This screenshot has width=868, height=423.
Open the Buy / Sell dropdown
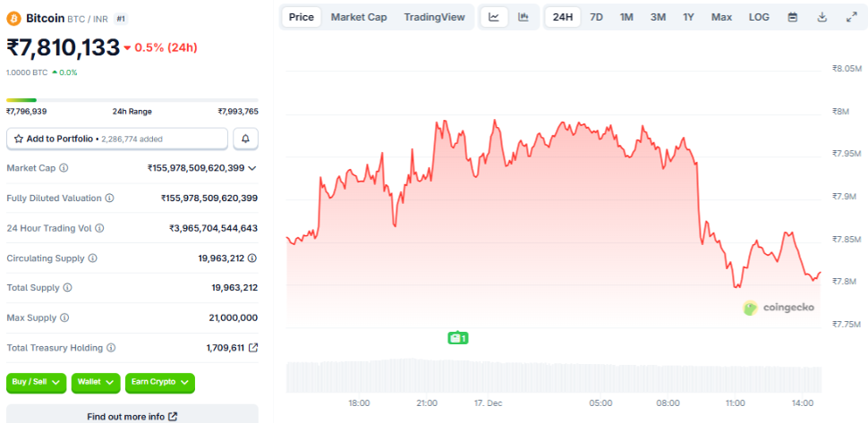coord(37,382)
